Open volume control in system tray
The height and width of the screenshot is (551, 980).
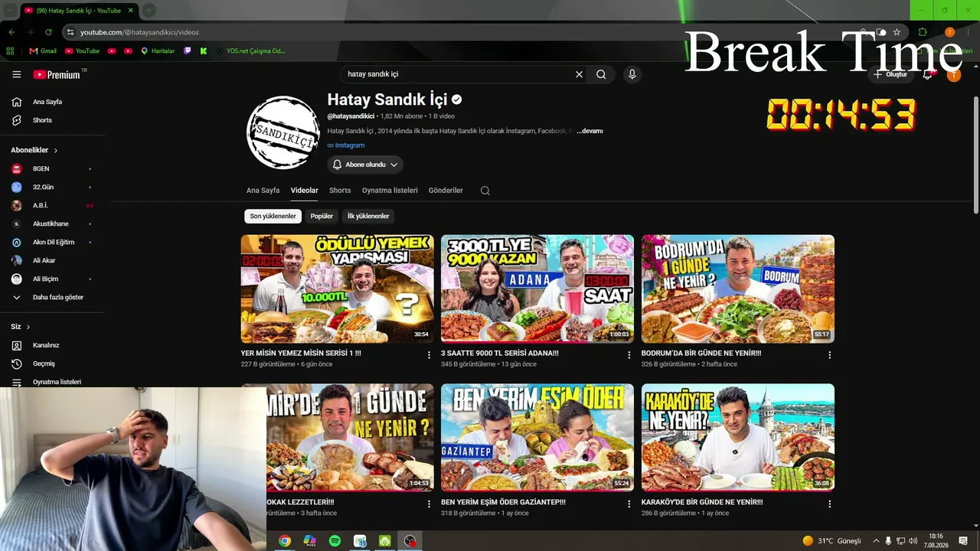pyautogui.click(x=913, y=541)
